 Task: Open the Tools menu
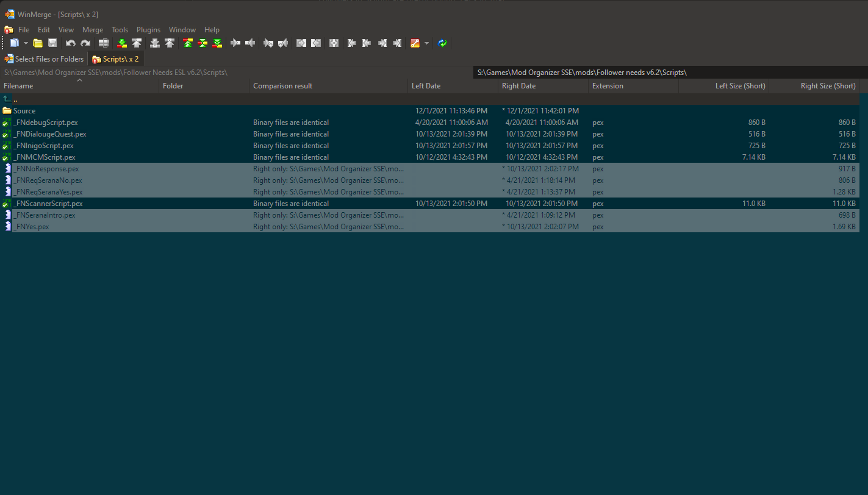coord(120,30)
